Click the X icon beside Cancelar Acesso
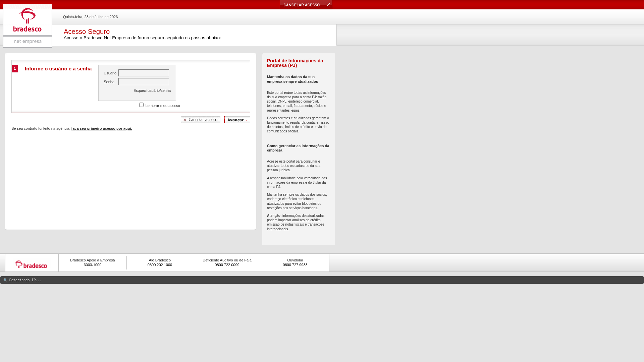 pos(328,5)
